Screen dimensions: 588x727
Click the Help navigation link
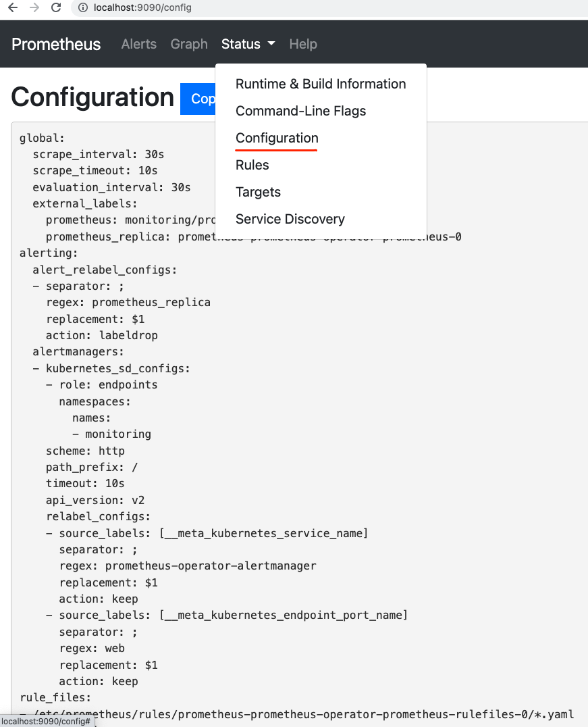(303, 45)
